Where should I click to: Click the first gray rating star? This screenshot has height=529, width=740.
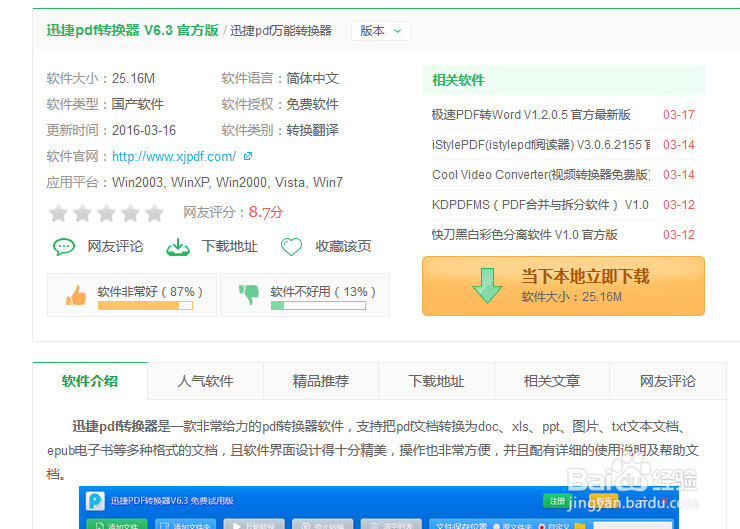pyautogui.click(x=58, y=213)
